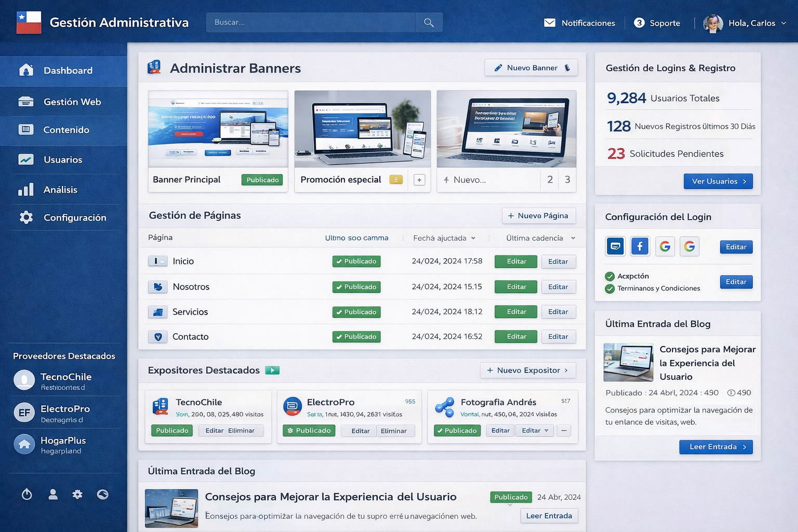Click the Soporte badge number 3
Viewport: 798px width, 532px height.
[640, 23]
